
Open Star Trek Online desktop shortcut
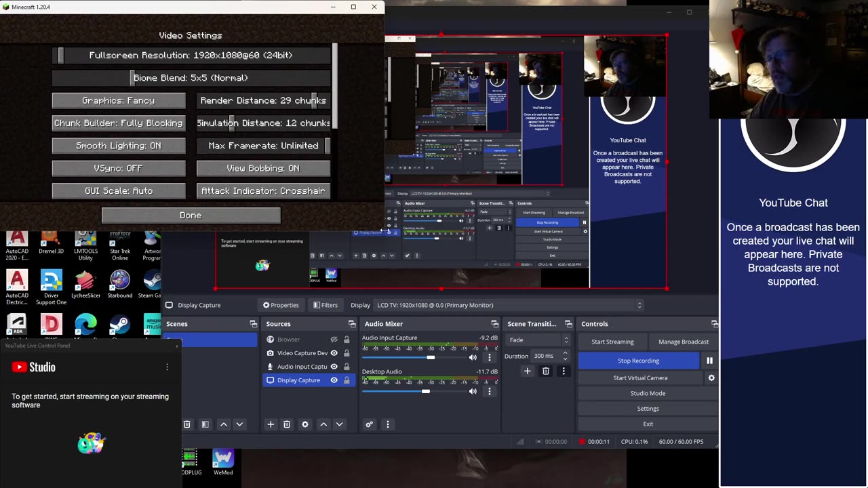click(120, 245)
